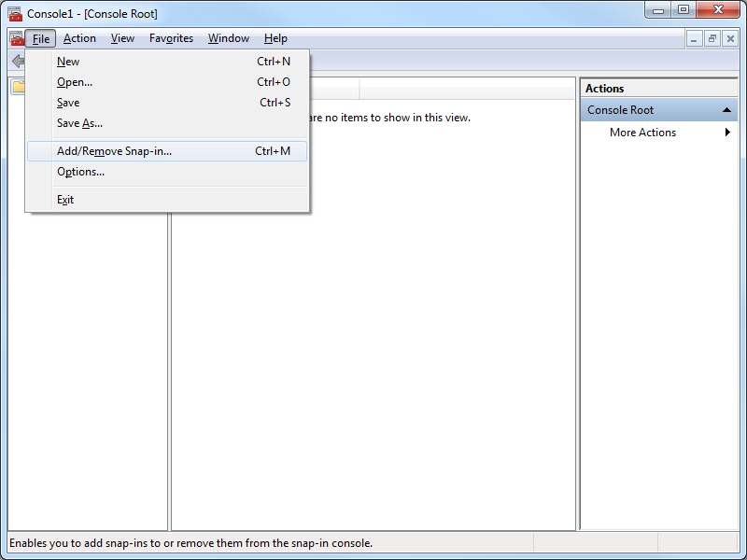747x560 pixels.
Task: Choose Exit in the File menu
Action: pyautogui.click(x=65, y=200)
